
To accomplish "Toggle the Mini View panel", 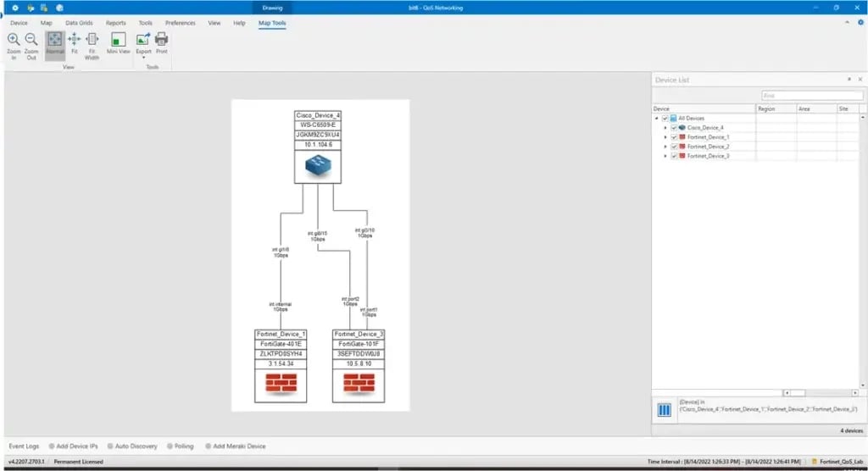I will (x=118, y=43).
